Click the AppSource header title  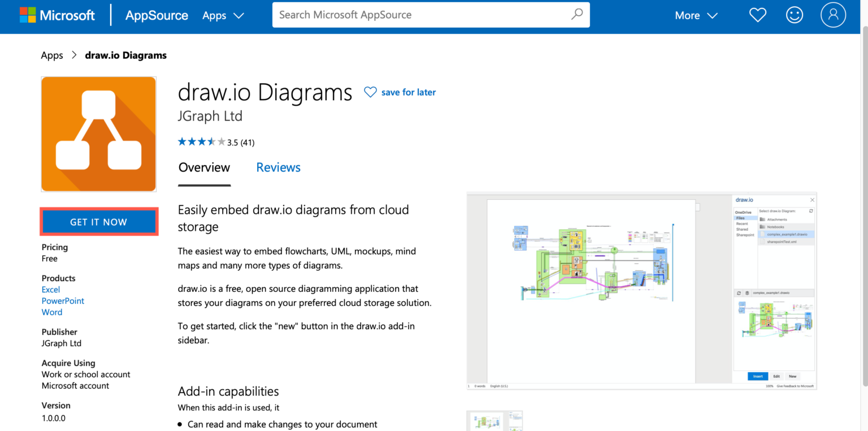[x=157, y=16]
